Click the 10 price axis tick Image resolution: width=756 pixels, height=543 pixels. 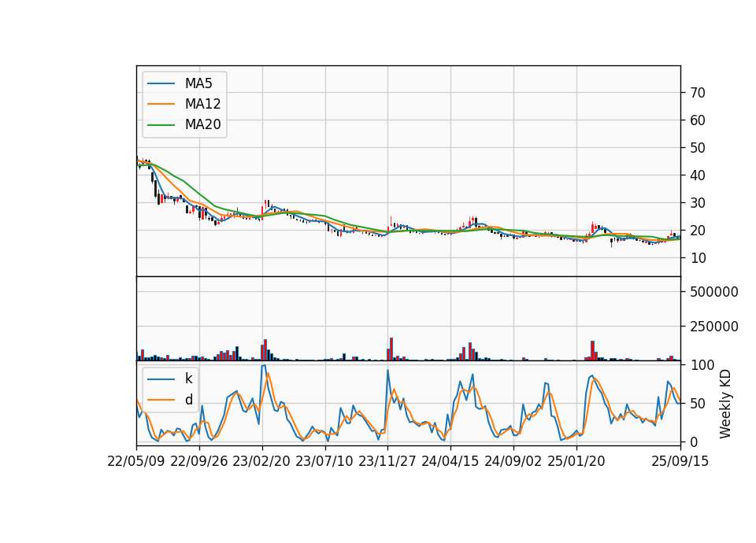pos(698,258)
